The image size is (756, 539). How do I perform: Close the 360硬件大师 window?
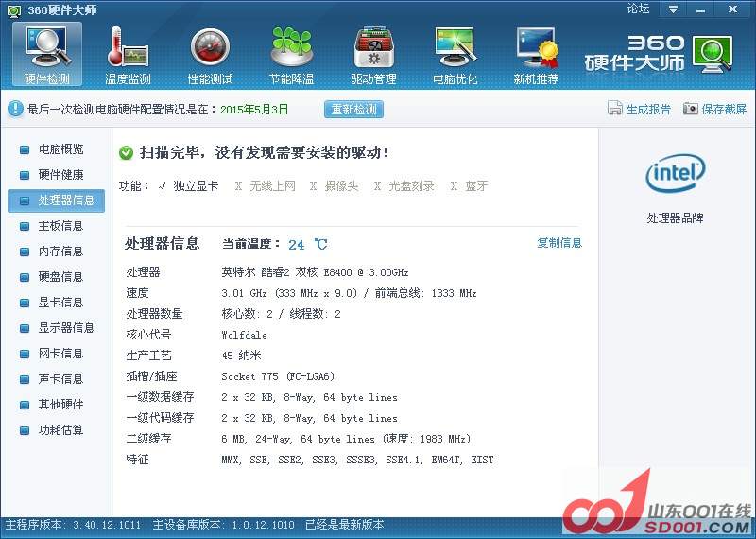coord(733,9)
